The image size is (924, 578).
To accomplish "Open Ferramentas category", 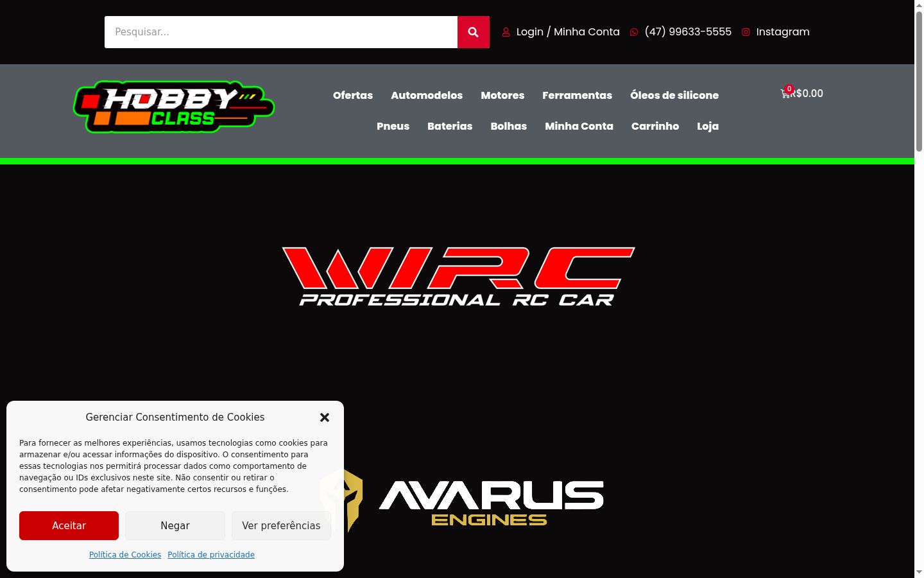I will tap(577, 95).
